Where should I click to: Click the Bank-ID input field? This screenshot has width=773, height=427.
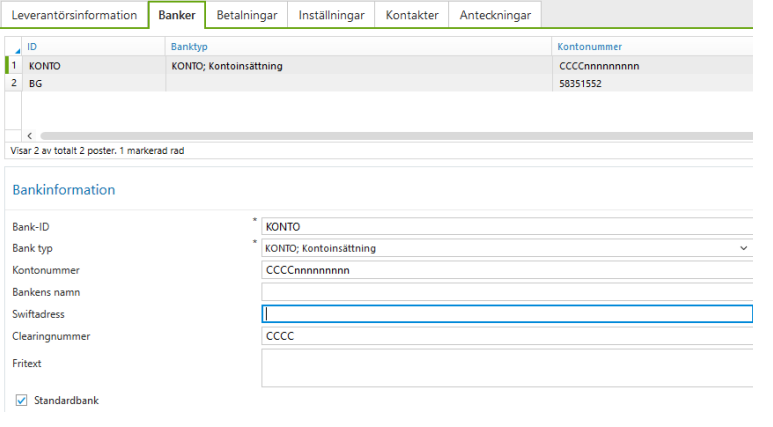pos(507,227)
